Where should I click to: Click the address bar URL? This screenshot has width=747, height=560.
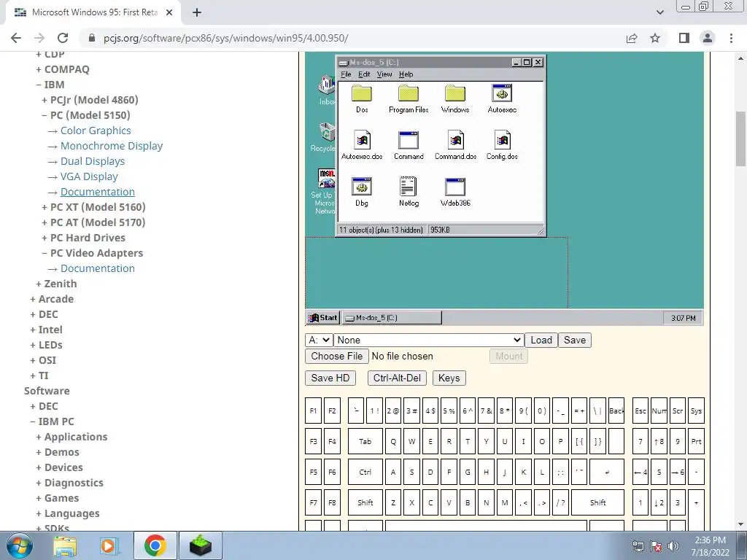click(x=226, y=38)
